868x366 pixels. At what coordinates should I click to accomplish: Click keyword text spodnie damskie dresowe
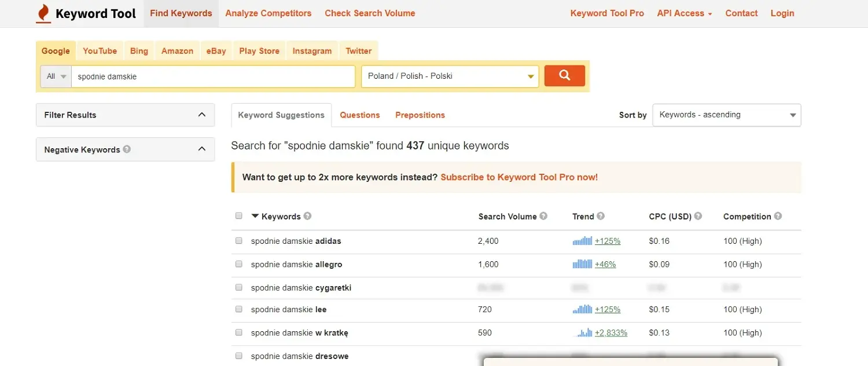click(300, 356)
